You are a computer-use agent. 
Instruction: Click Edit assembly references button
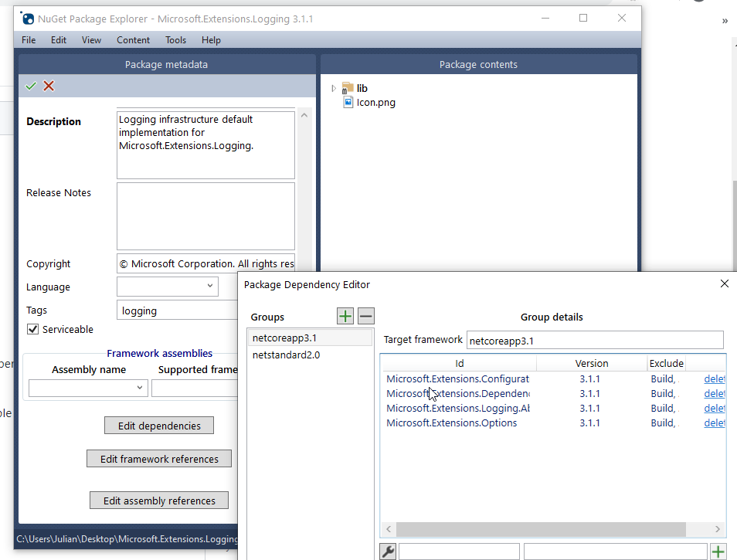159,501
